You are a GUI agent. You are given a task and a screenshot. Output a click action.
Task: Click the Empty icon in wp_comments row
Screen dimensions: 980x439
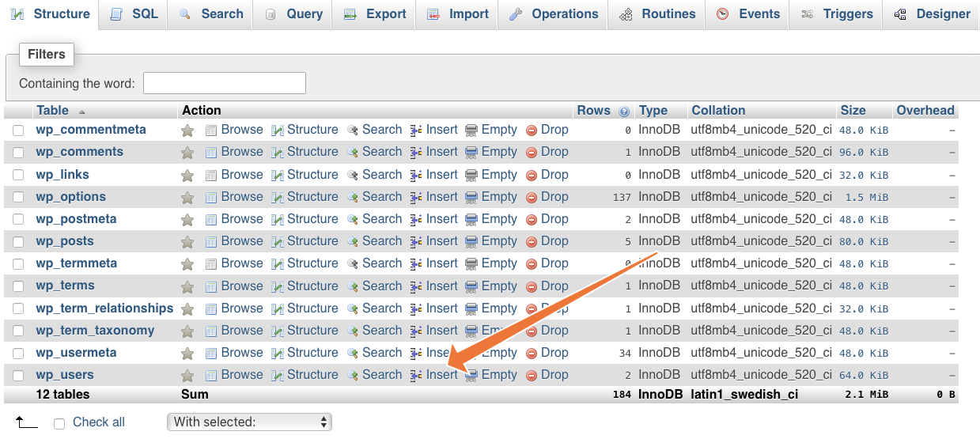click(471, 153)
